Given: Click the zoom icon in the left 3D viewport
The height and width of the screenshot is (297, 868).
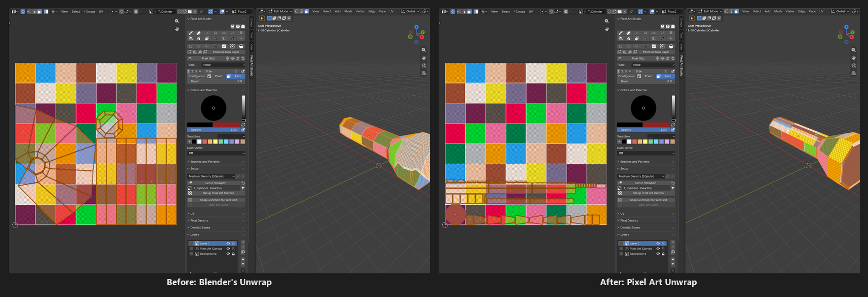Looking at the screenshot, I should click(x=424, y=50).
